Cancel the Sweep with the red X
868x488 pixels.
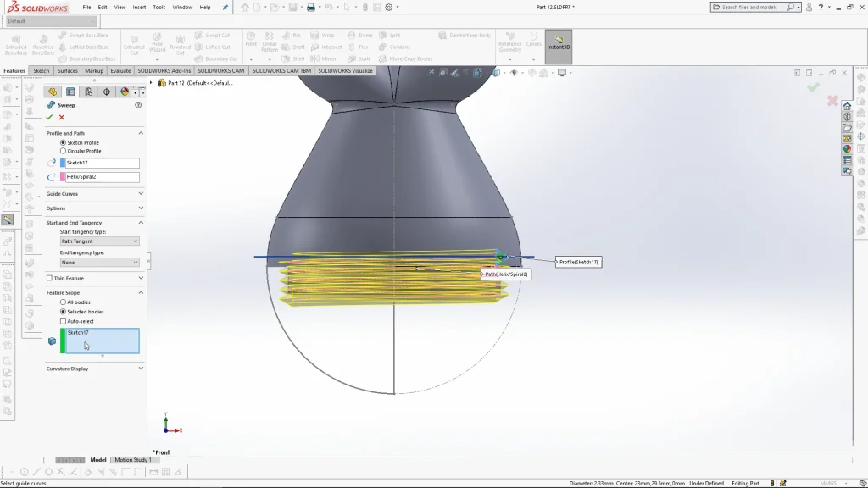(x=61, y=118)
